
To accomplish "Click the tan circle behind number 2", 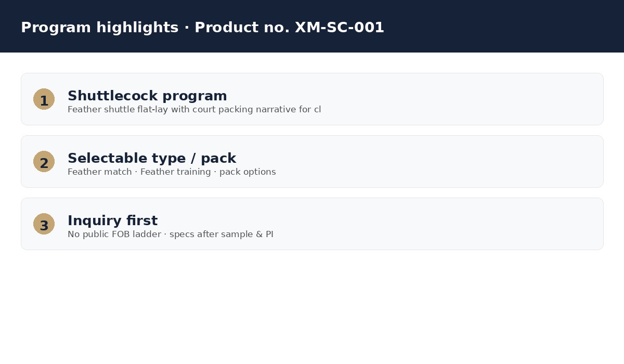I will tap(44, 161).
